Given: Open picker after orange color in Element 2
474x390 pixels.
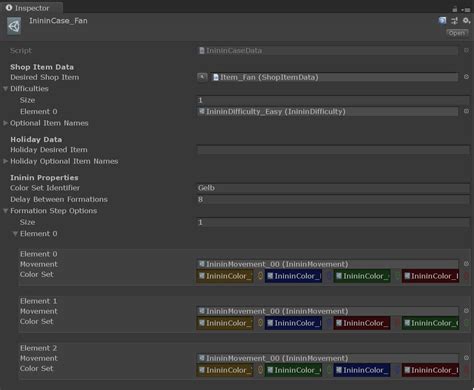Looking at the screenshot, I should point(260,370).
